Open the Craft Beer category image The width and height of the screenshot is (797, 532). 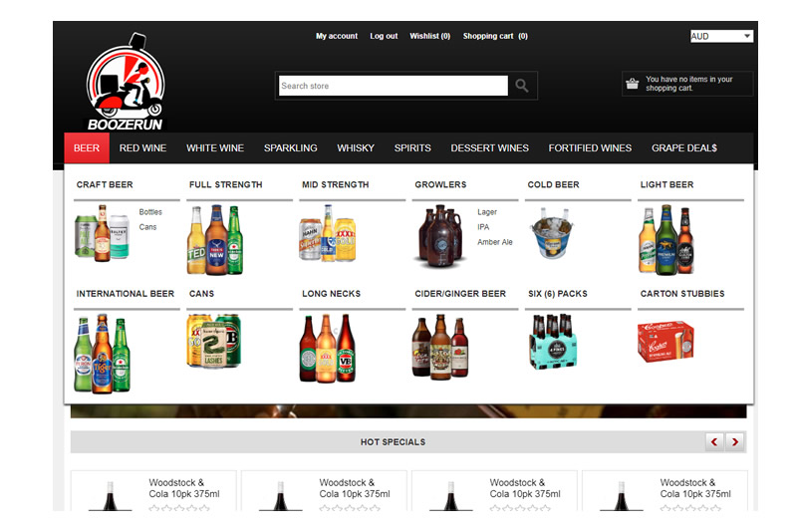[103, 233]
